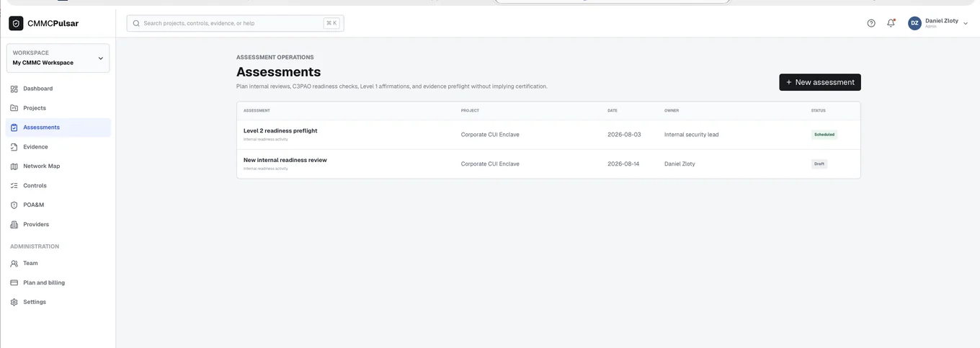The width and height of the screenshot is (980, 348).
Task: Open notifications bell icon
Action: pyautogui.click(x=891, y=23)
